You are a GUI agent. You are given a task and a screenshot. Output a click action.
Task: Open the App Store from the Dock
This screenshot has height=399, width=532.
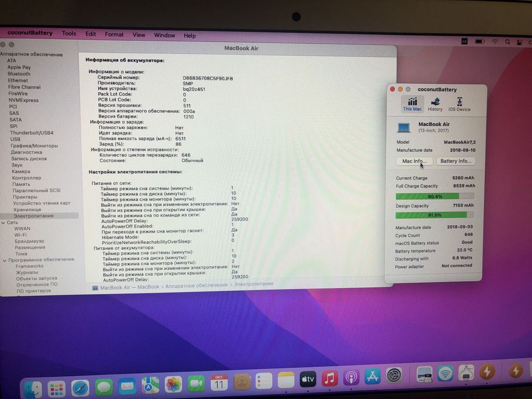tap(372, 376)
